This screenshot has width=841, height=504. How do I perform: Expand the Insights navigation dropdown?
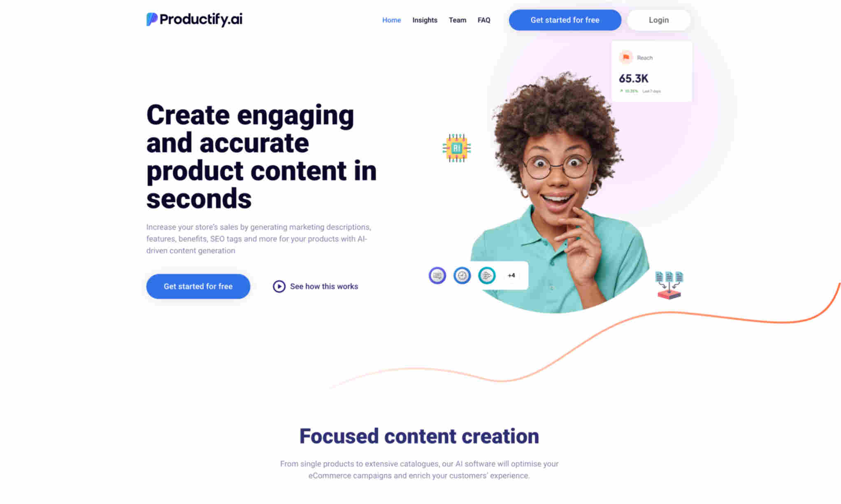[424, 20]
